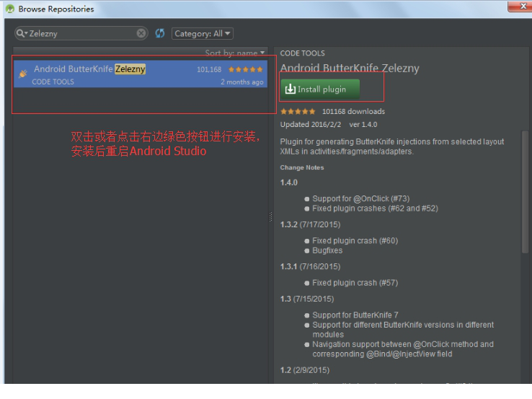The width and height of the screenshot is (532, 399).
Task: Click the 'Navigation support between @OnClick' note
Action: point(403,349)
